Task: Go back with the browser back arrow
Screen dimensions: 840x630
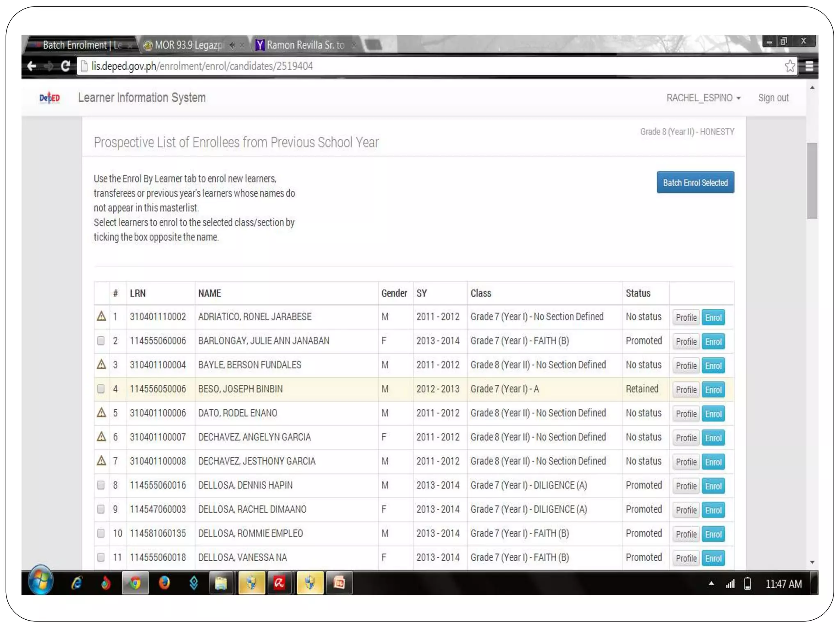Action: pyautogui.click(x=32, y=66)
